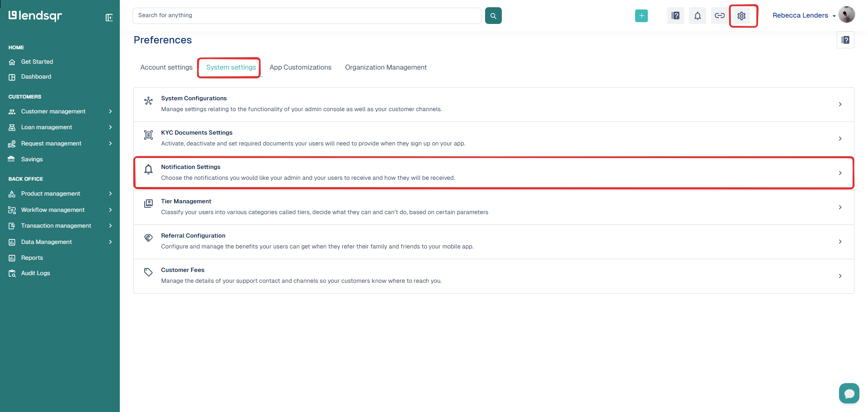Click the Notification Settings bell icon
This screenshot has width=868, height=412.
pyautogui.click(x=148, y=169)
